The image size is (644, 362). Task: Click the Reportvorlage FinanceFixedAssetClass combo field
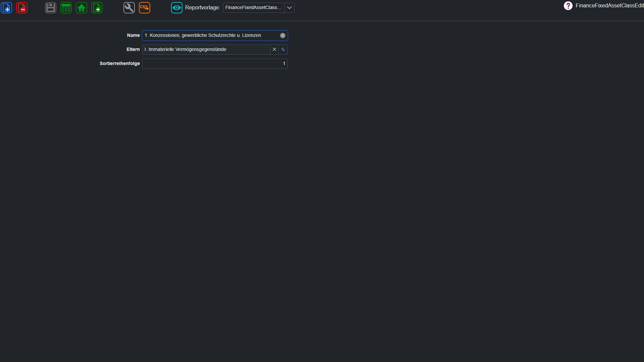254,8
